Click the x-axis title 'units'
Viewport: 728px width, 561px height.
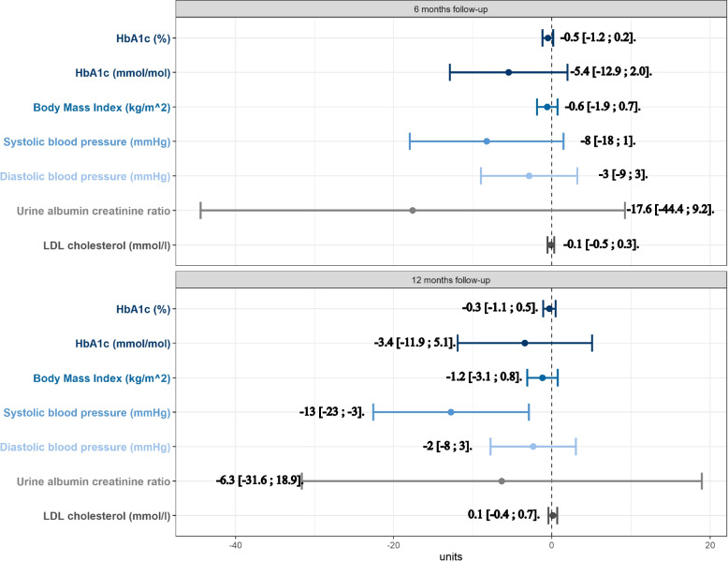click(x=451, y=556)
